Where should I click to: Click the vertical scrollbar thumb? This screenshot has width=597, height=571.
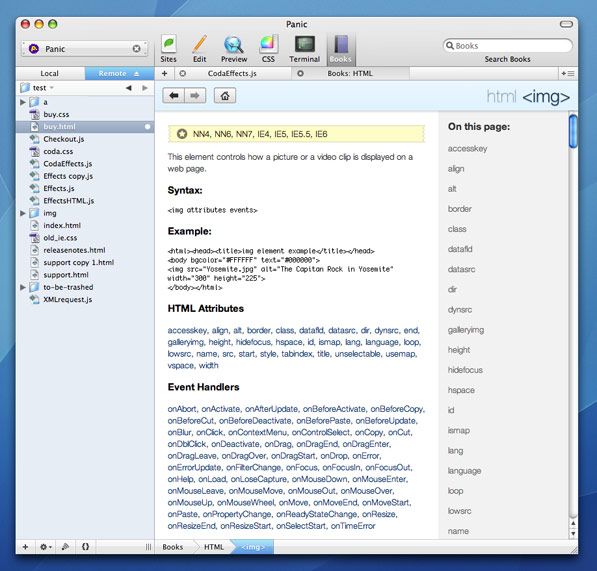[x=573, y=131]
